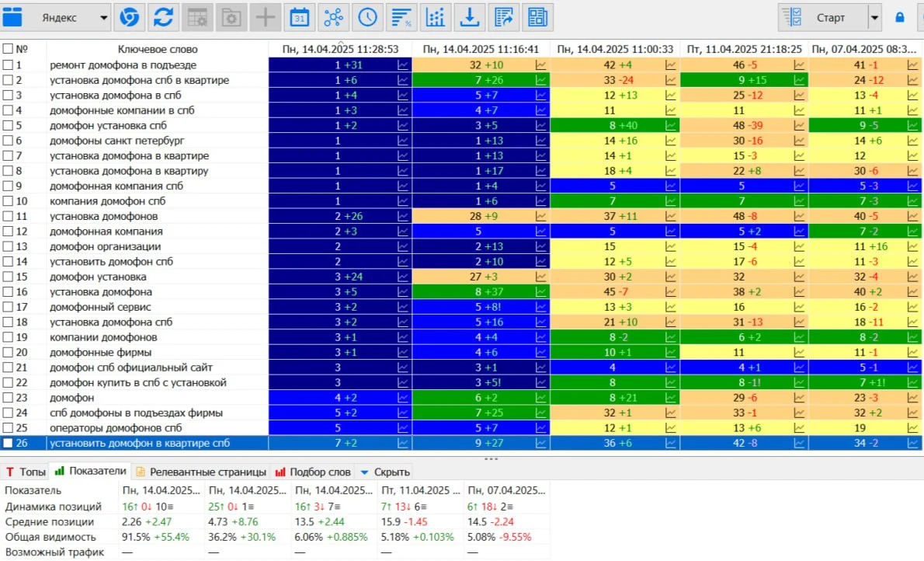
Task: Click the «Пн, 14.04.2025 11:28:53» column header
Action: click(x=341, y=49)
